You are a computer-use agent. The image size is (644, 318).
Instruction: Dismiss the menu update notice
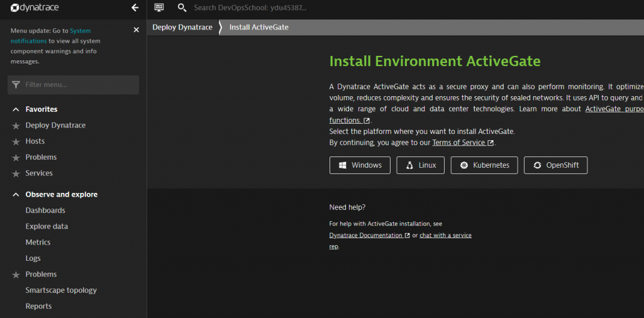click(x=136, y=30)
